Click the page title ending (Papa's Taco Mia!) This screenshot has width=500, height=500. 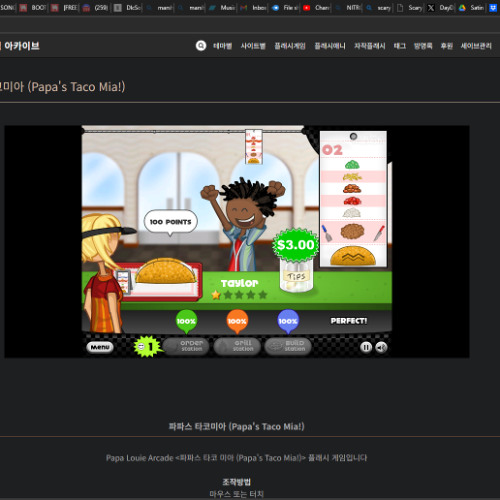point(62,87)
